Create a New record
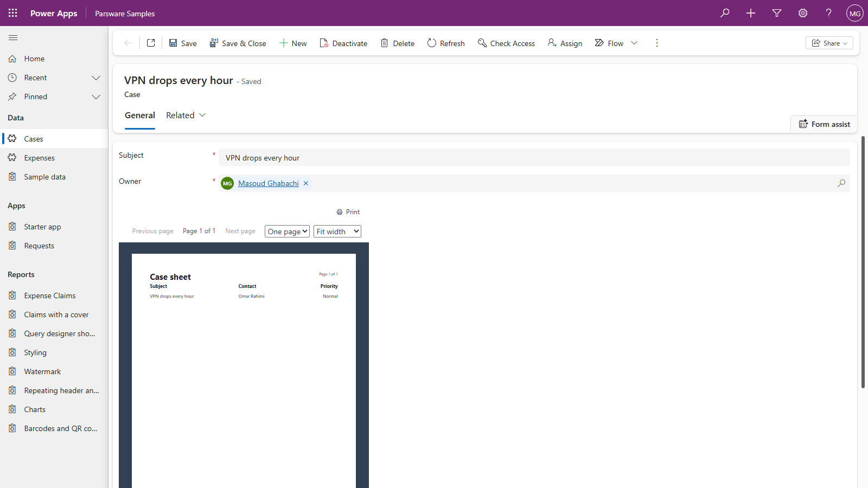868x488 pixels. [293, 43]
